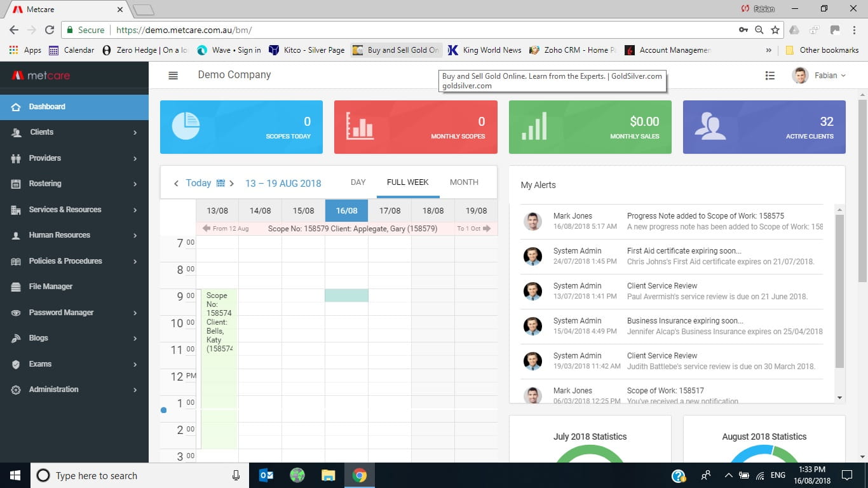
Task: Click the Blogs feed icon
Action: click(x=16, y=338)
